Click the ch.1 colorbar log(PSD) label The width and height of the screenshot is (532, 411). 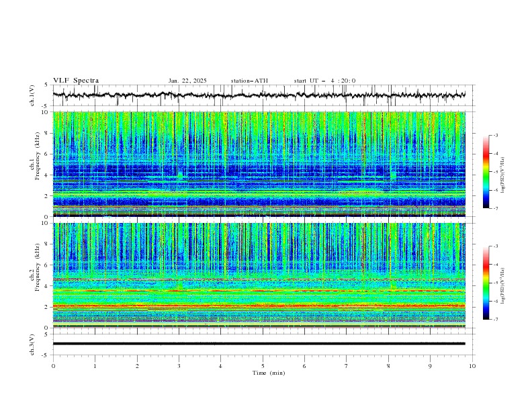click(502, 175)
